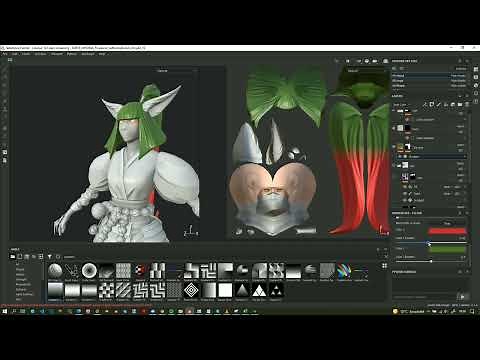Toggle visibility of the white-thumbnail second layer
The image size is (480, 360).
click(x=394, y=128)
